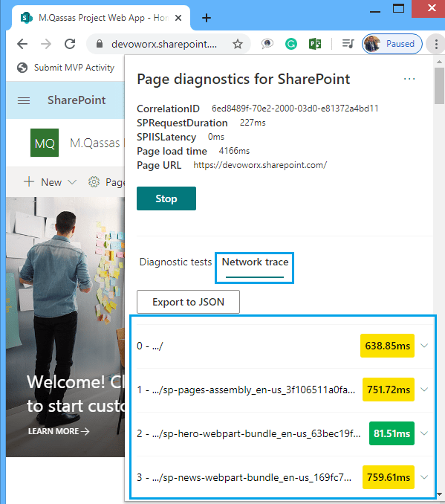Click the Stop button
445x504 pixels.
coord(166,198)
